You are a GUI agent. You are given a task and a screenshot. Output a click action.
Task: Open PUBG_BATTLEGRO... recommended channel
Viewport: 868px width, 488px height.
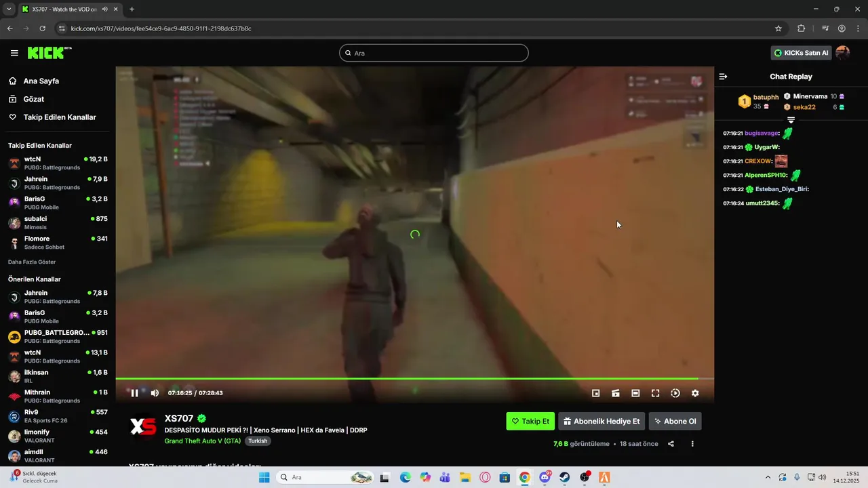pyautogui.click(x=58, y=336)
